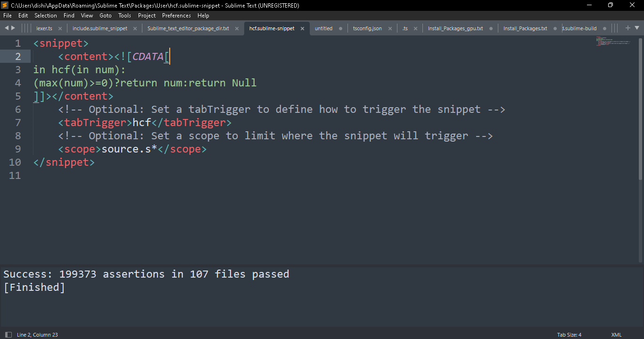Open the Find menu
Viewport: 644px width, 339px height.
(69, 16)
